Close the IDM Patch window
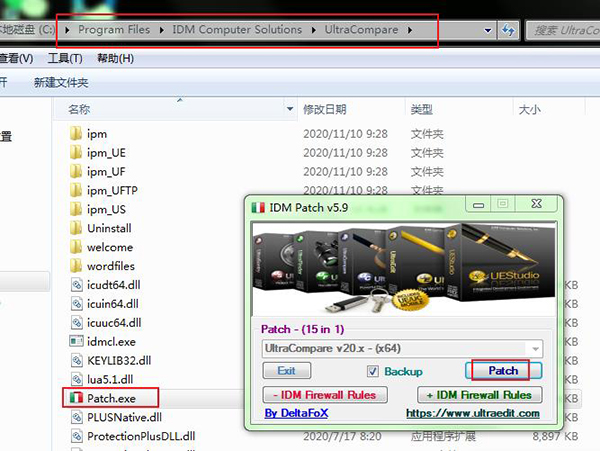Image resolution: width=600 pixels, height=451 pixels. (x=536, y=204)
